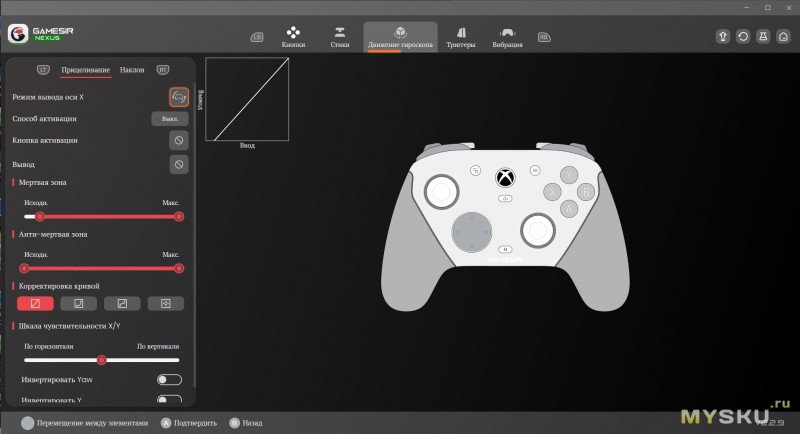Switch to the Стики tab
This screenshot has width=800, height=434.
(x=340, y=37)
